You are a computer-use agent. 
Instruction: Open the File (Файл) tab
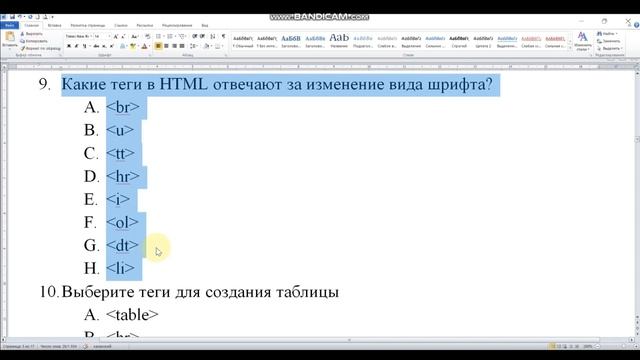tap(9, 25)
